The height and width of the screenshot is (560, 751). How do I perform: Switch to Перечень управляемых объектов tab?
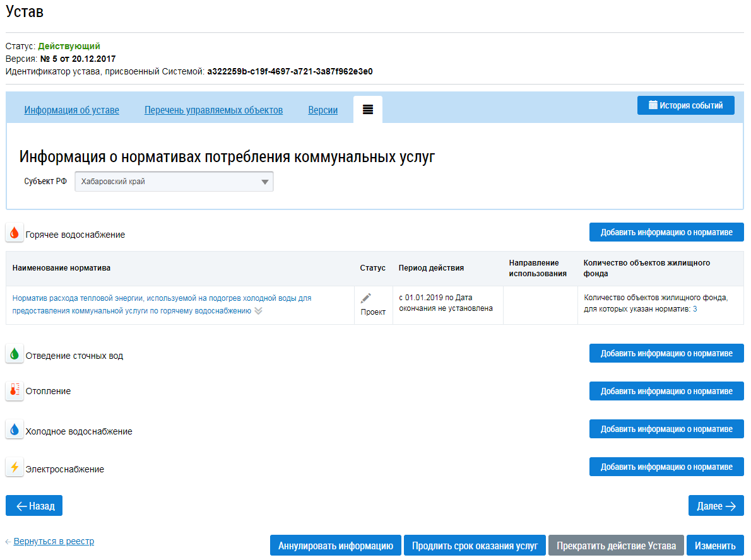pyautogui.click(x=213, y=110)
